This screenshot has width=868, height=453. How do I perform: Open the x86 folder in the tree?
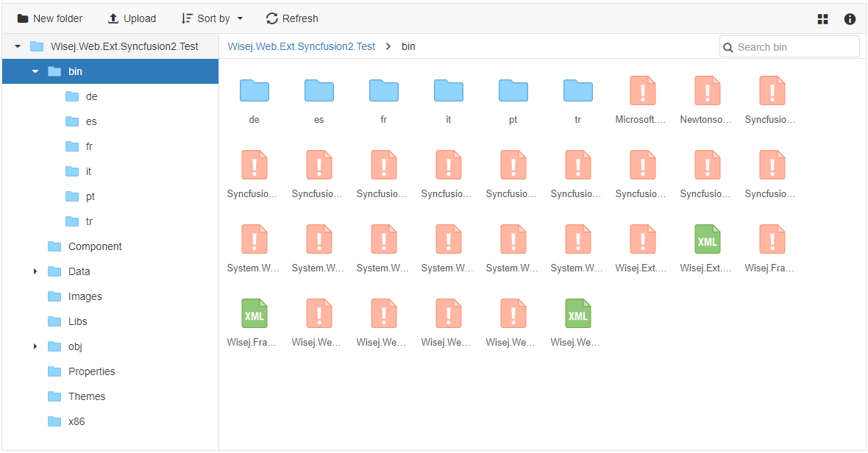[110, 421]
